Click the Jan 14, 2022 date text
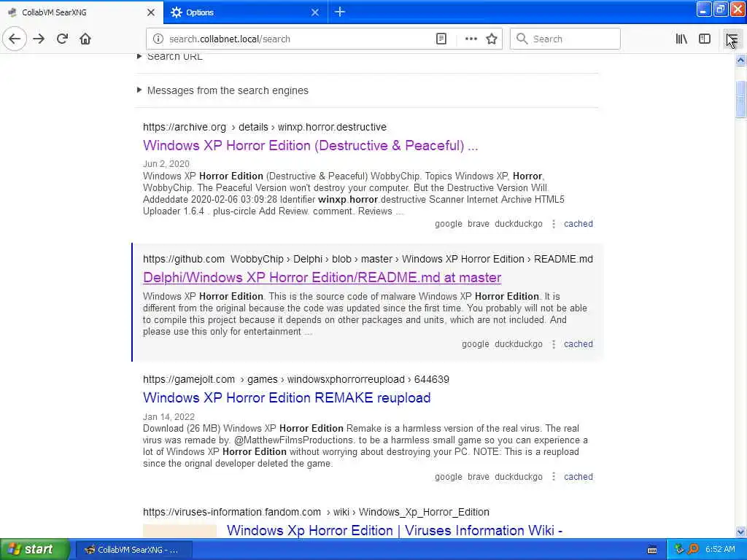This screenshot has height=560, width=747. [169, 416]
